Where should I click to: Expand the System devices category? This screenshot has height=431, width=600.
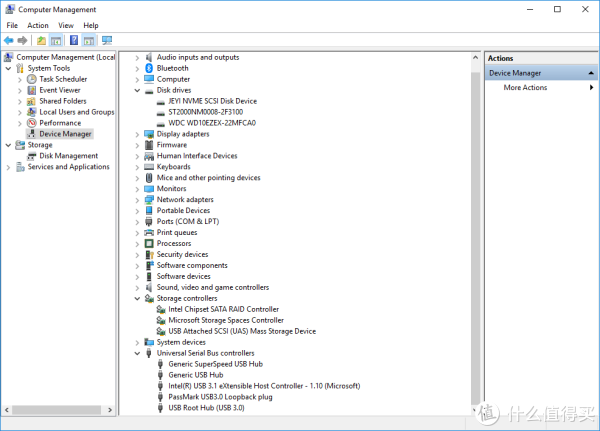(x=137, y=343)
